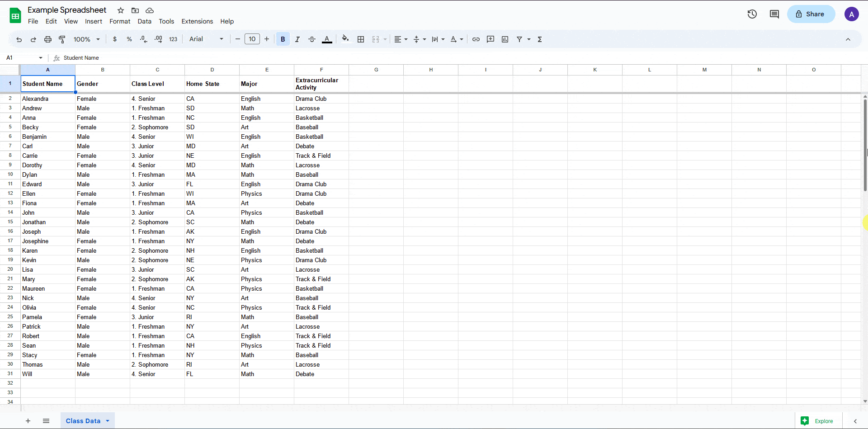Insert a chart

coord(505,39)
